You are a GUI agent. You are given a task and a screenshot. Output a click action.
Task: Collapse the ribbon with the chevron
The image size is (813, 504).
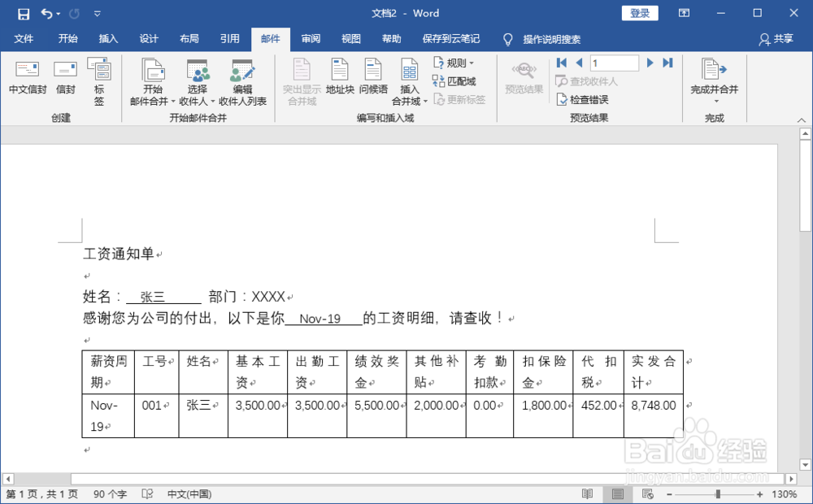(x=801, y=120)
